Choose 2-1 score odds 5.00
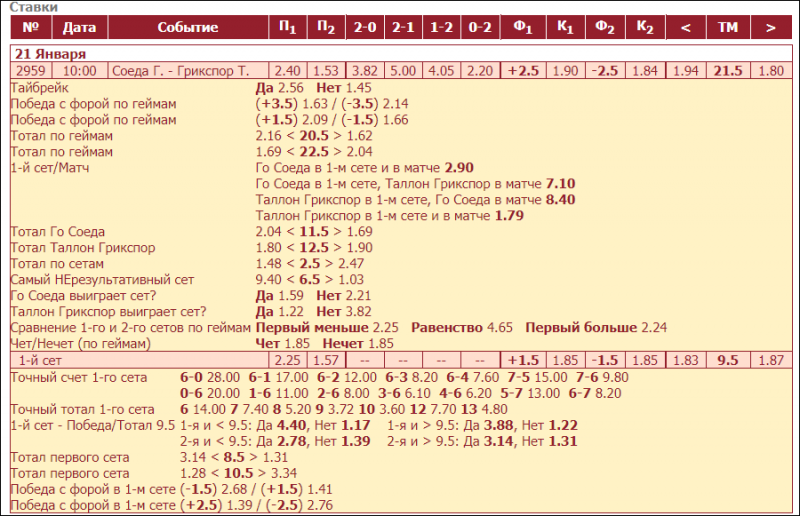The width and height of the screenshot is (800, 516). pyautogui.click(x=403, y=70)
